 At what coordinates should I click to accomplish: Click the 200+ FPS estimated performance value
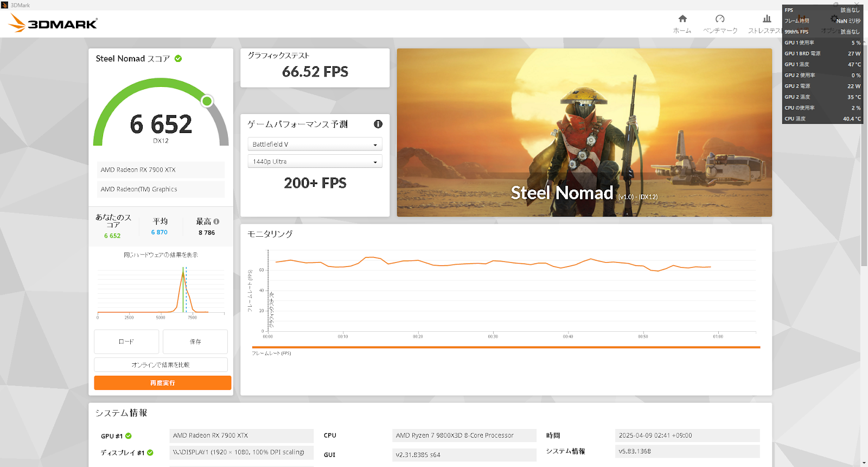click(315, 183)
